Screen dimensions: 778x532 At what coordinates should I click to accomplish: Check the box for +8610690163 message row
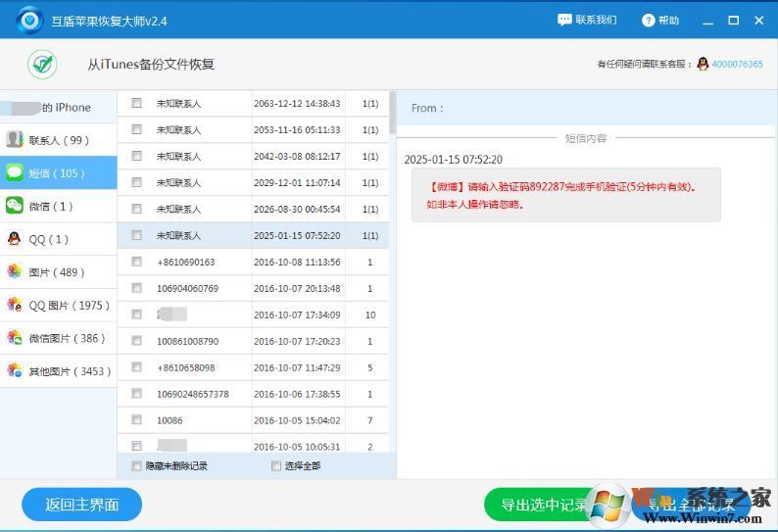pos(137,262)
